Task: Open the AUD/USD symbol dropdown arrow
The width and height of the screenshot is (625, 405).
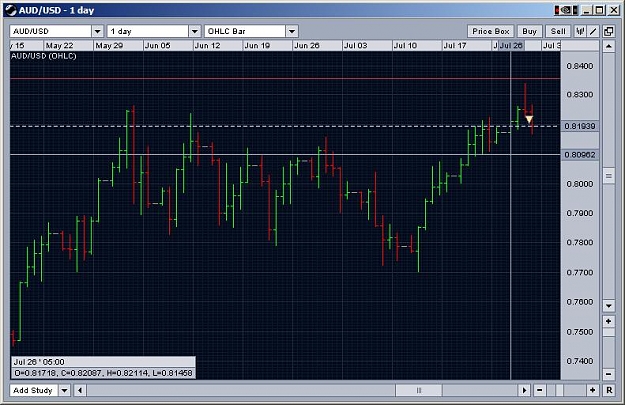Action: [98, 31]
